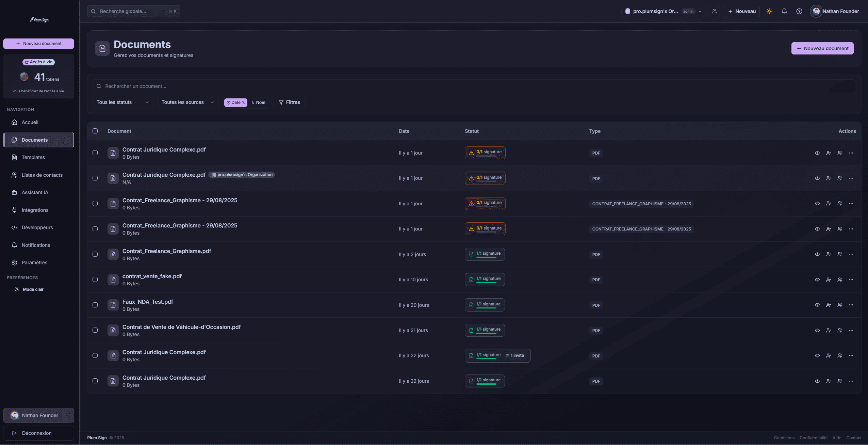Image resolution: width=868 pixels, height=445 pixels.
Task: Go to Accueil in the navigation
Action: pos(38,123)
